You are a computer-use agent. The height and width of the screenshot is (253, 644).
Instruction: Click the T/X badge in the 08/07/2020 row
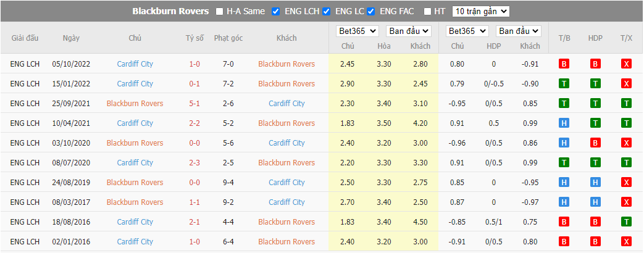click(x=626, y=163)
